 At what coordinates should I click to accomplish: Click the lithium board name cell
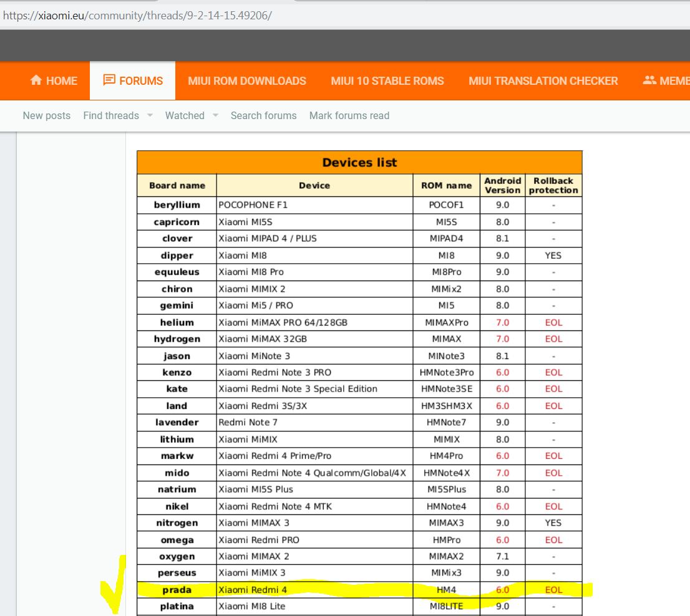[177, 440]
